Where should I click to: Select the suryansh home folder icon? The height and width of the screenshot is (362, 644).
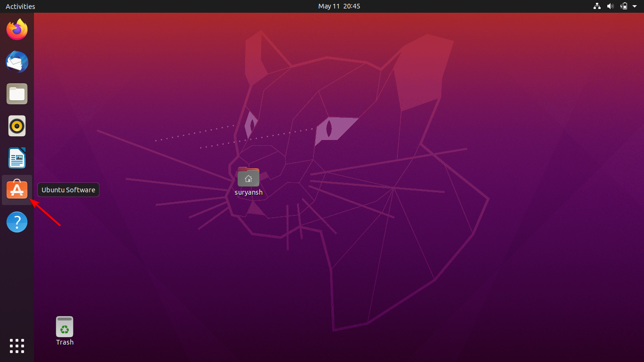(x=248, y=177)
